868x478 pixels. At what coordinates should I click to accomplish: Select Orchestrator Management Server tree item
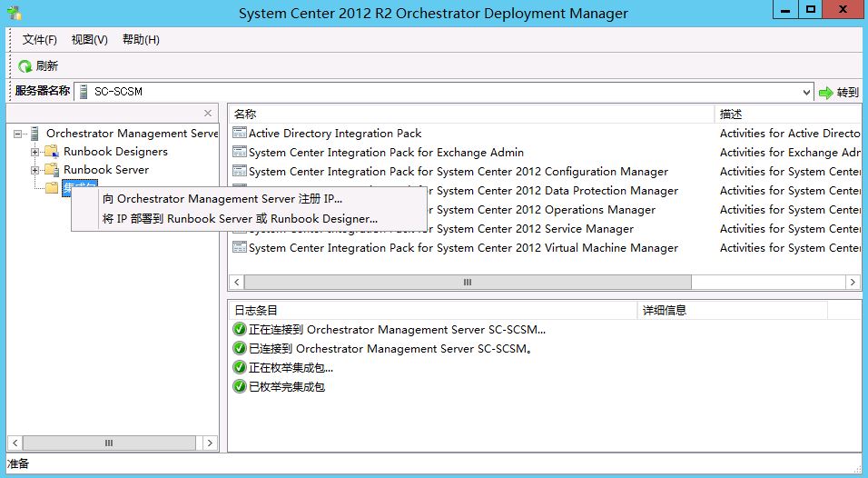pos(133,134)
